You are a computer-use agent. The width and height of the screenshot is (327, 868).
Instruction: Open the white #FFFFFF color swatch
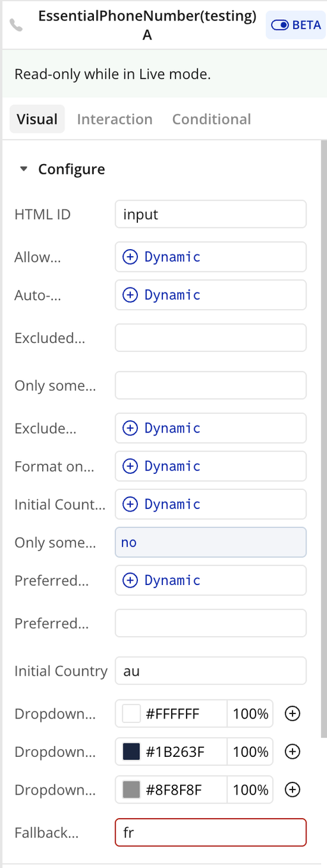click(131, 713)
